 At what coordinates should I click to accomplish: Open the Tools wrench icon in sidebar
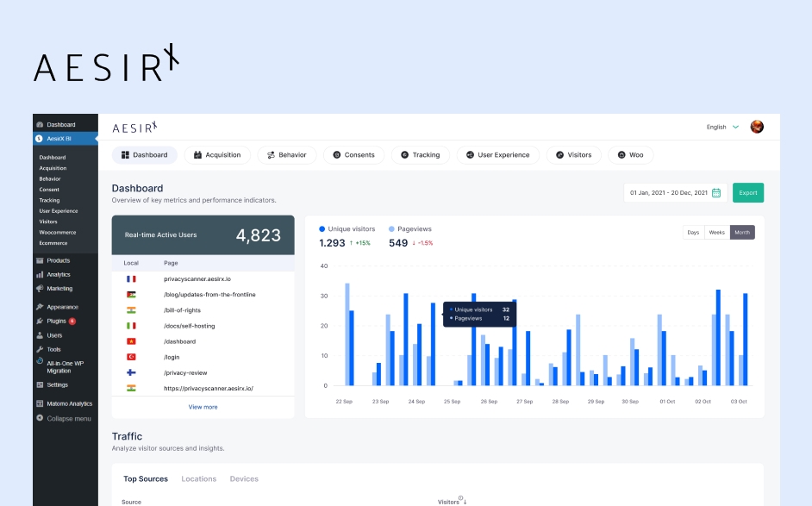pos(40,349)
